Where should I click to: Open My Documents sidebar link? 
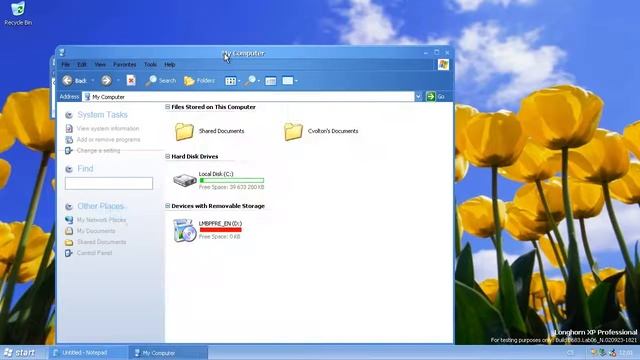click(x=96, y=231)
